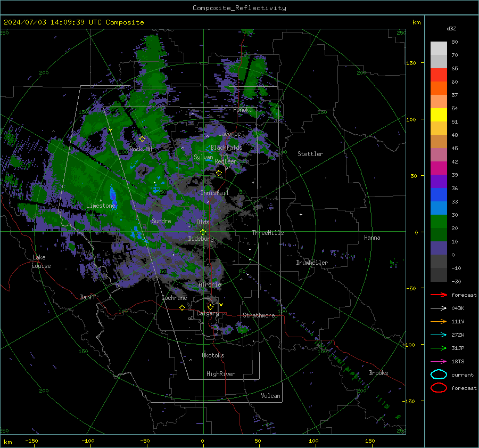The image size is (479, 448).
Task: Click the red forecast arrow in the legend
Action: (439, 295)
